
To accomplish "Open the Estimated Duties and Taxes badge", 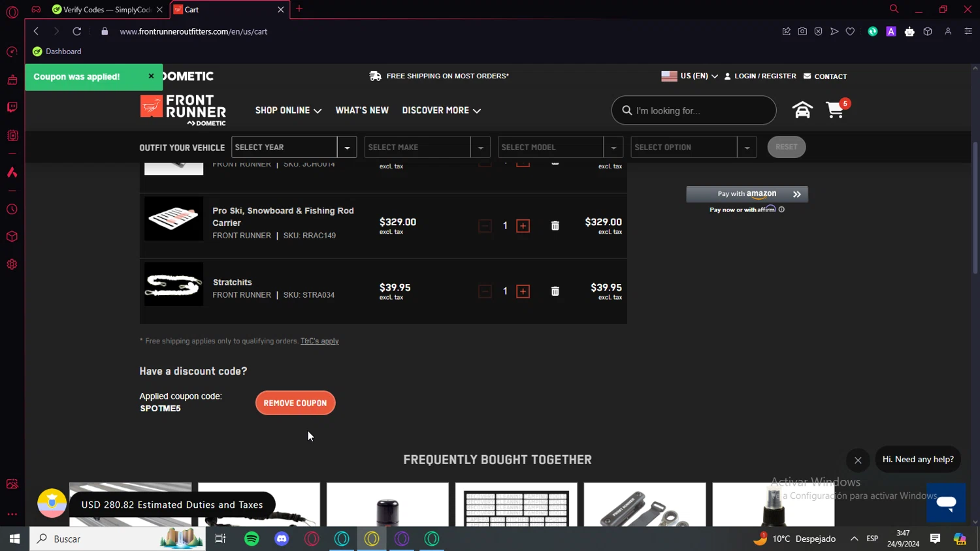I will (x=157, y=505).
